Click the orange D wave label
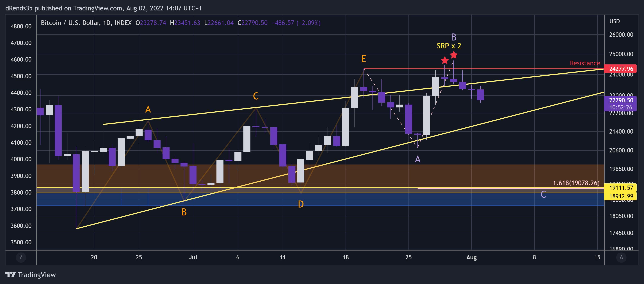Viewport: 644px width, 284px height. click(301, 204)
